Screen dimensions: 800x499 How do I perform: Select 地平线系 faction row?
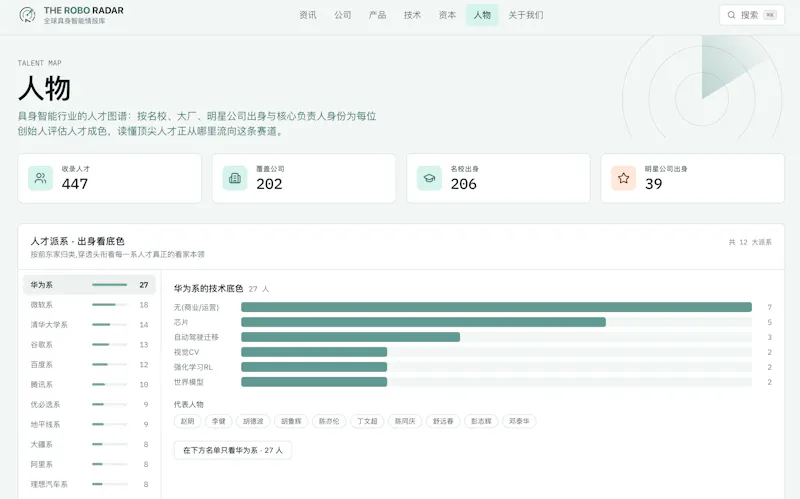click(x=89, y=424)
